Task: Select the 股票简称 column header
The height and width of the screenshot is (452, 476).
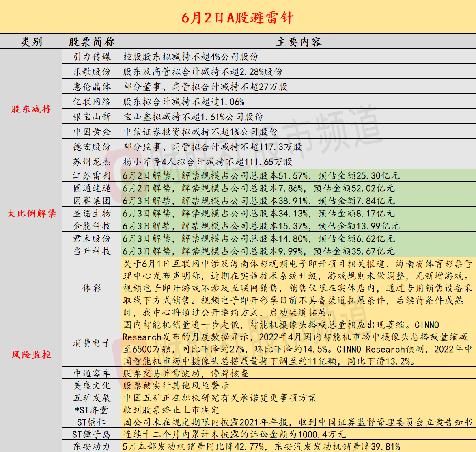Action: tap(92, 42)
